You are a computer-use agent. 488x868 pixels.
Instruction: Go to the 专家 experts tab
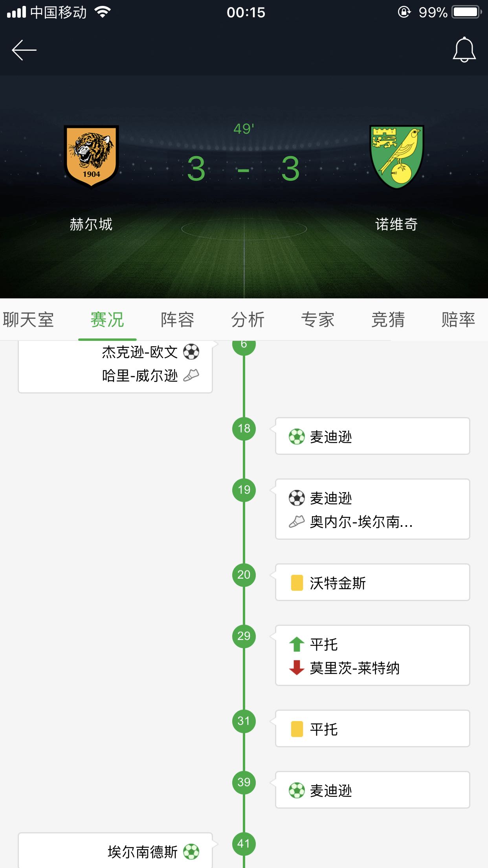318,320
